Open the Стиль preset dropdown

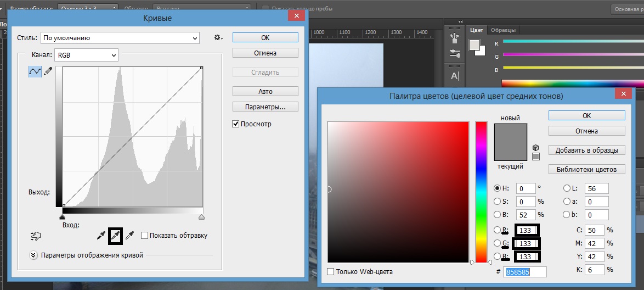tap(120, 38)
